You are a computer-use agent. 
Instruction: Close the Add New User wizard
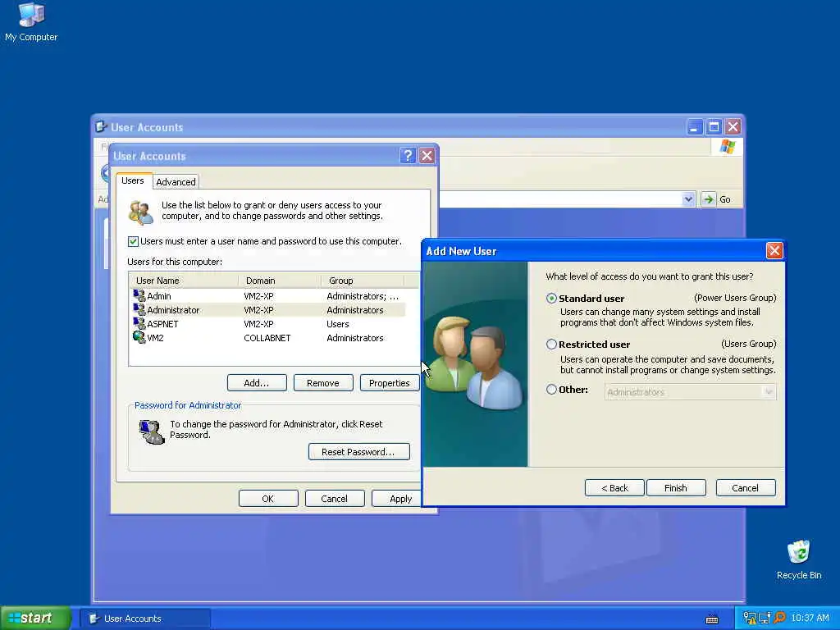point(774,251)
